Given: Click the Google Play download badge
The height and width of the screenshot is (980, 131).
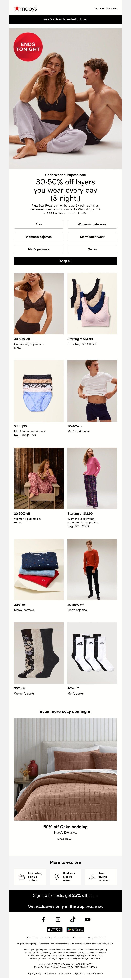Looking at the screenshot, I should click(75, 929).
